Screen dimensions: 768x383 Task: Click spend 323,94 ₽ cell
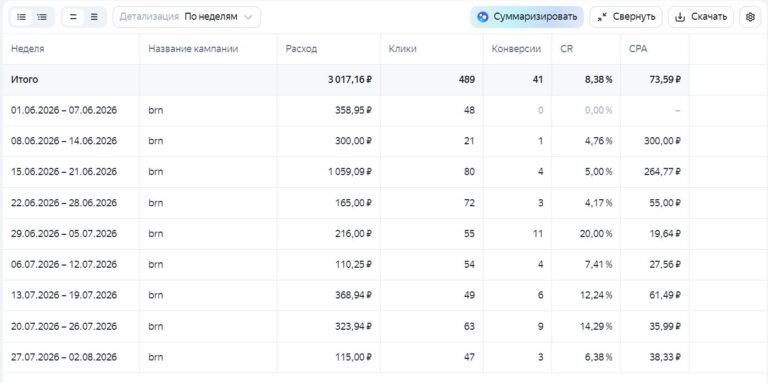point(355,326)
